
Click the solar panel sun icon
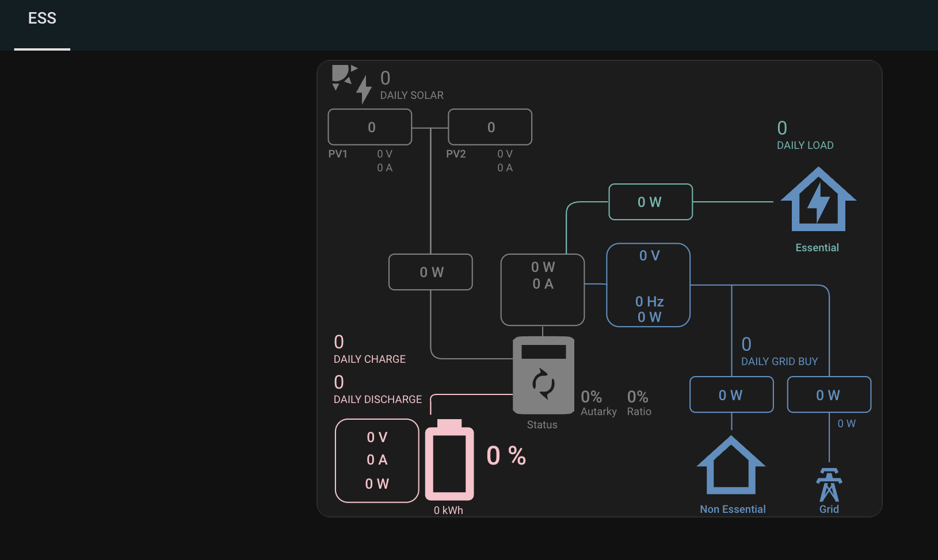pos(351,83)
